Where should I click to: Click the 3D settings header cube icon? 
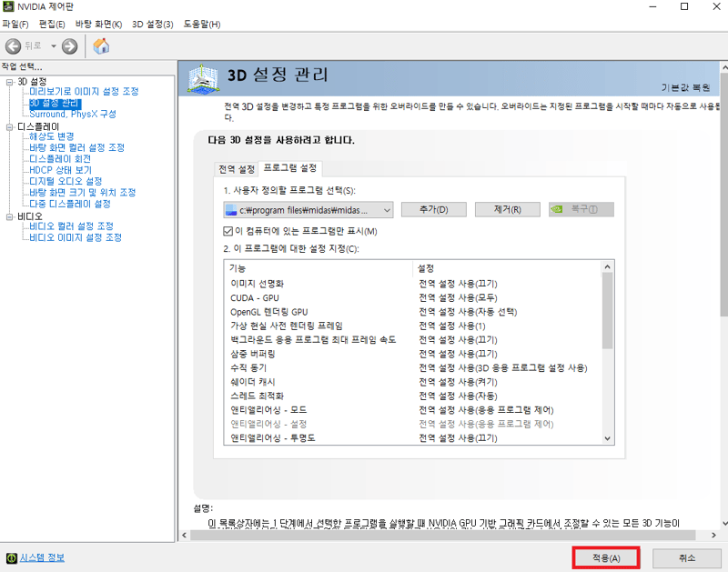(x=202, y=78)
